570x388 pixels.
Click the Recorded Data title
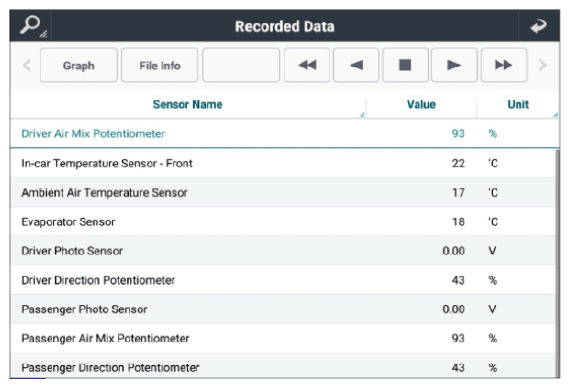284,27
